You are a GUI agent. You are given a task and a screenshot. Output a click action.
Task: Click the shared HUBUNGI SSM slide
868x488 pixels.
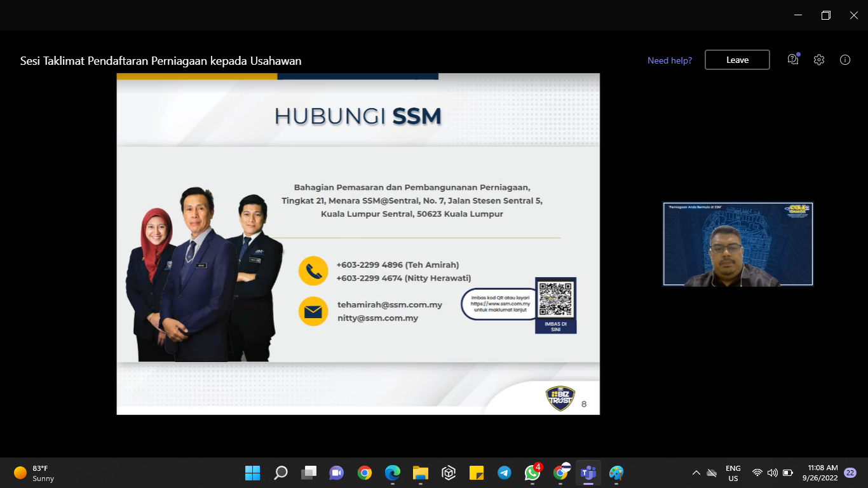[358, 243]
